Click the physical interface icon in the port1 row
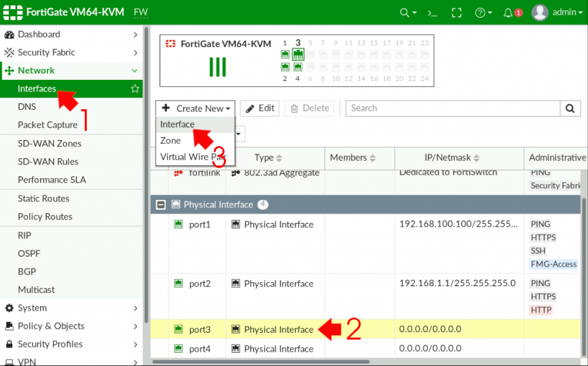The image size is (588, 366). (237, 224)
